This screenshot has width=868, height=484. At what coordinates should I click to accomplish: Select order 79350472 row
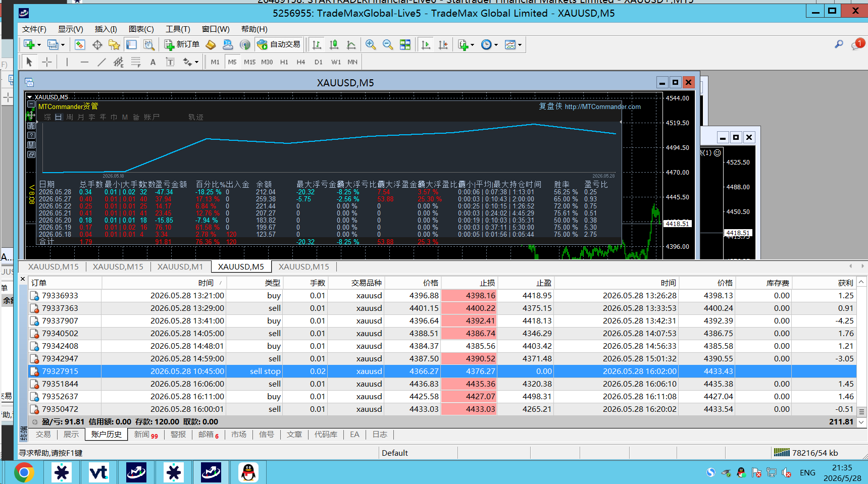pos(442,409)
